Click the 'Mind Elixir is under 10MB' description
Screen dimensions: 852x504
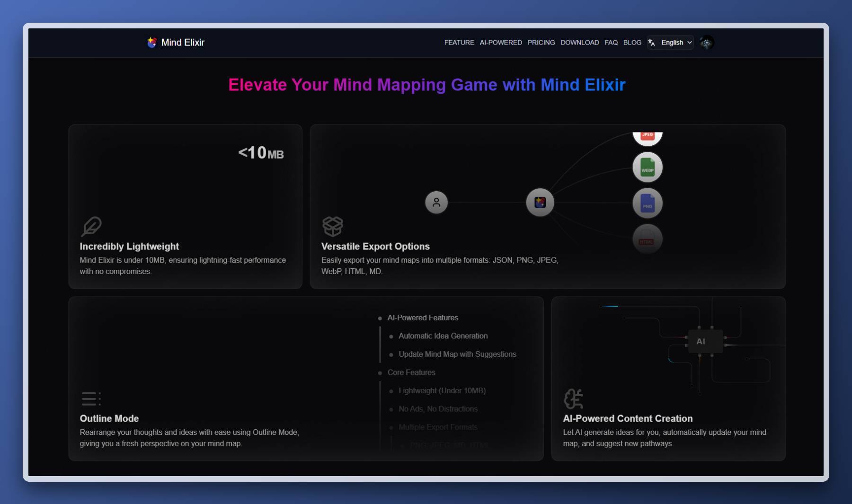click(183, 266)
